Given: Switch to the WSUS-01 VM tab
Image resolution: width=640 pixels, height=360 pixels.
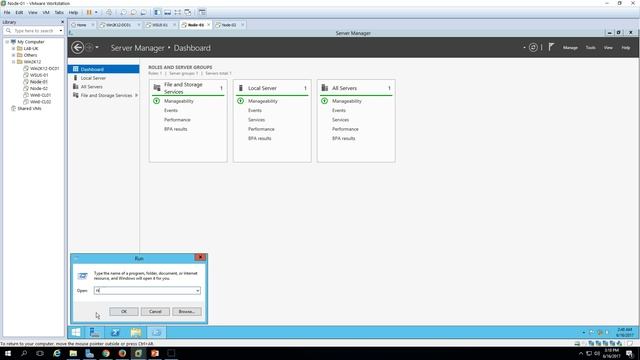Looking at the screenshot, I should 160,25.
